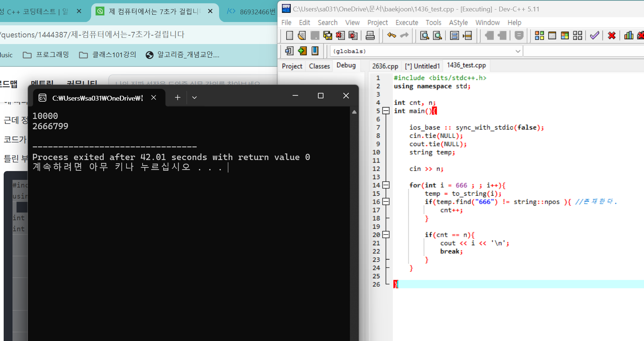The image size is (644, 341).
Task: Go to bookmark using the blue book icon
Action: point(315,51)
